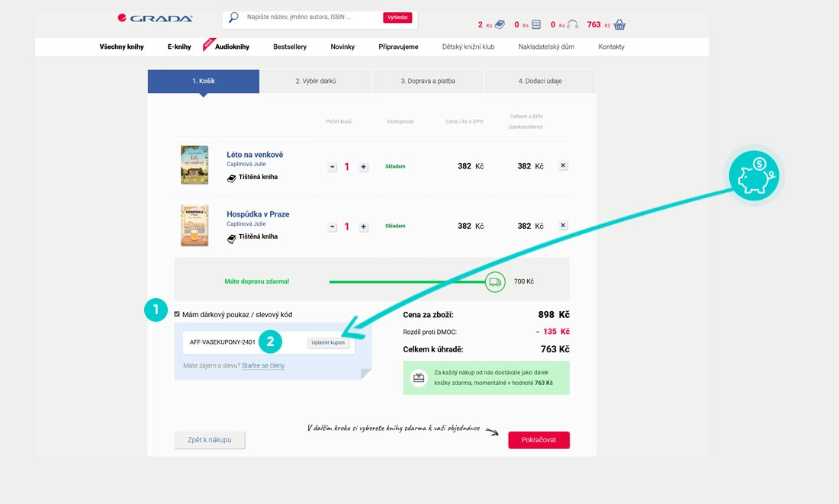
Task: Decrease quantity of Hospůdka v Praze
Action: (333, 227)
